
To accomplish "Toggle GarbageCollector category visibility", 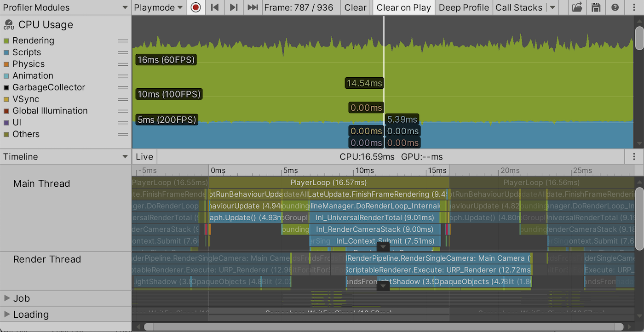I will pyautogui.click(x=6, y=88).
